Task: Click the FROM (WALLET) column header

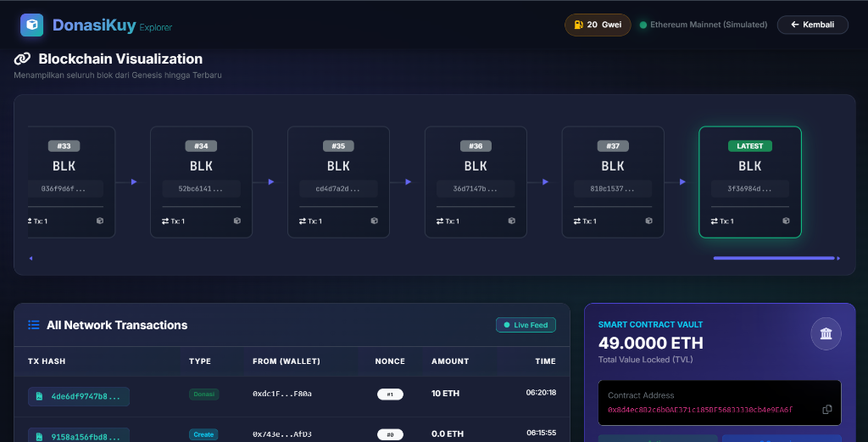Action: click(287, 361)
